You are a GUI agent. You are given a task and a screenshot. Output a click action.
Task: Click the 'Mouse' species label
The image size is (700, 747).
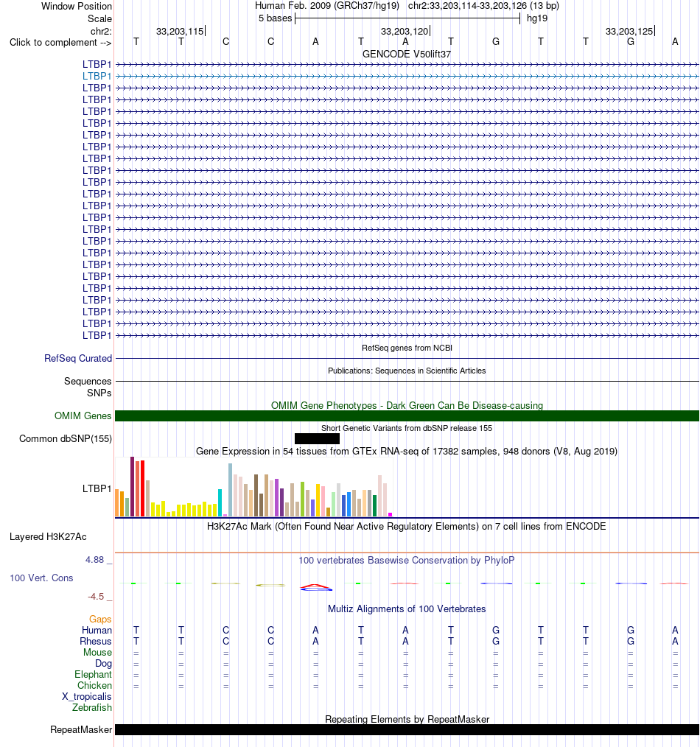point(98,652)
